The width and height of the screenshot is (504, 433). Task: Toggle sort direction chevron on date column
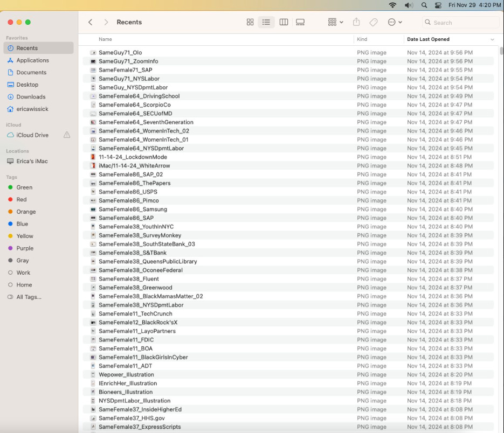(x=492, y=39)
